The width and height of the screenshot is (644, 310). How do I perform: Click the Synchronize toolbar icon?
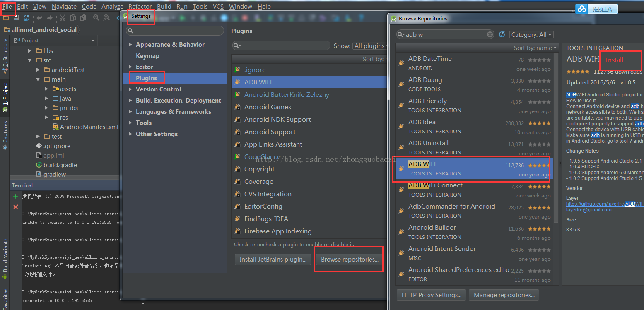coord(27,18)
